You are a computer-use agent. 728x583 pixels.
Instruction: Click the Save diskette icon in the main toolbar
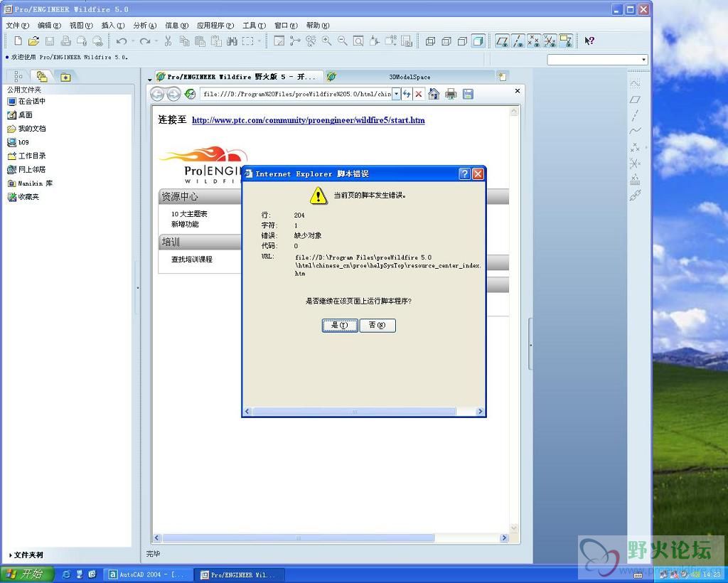(50, 41)
